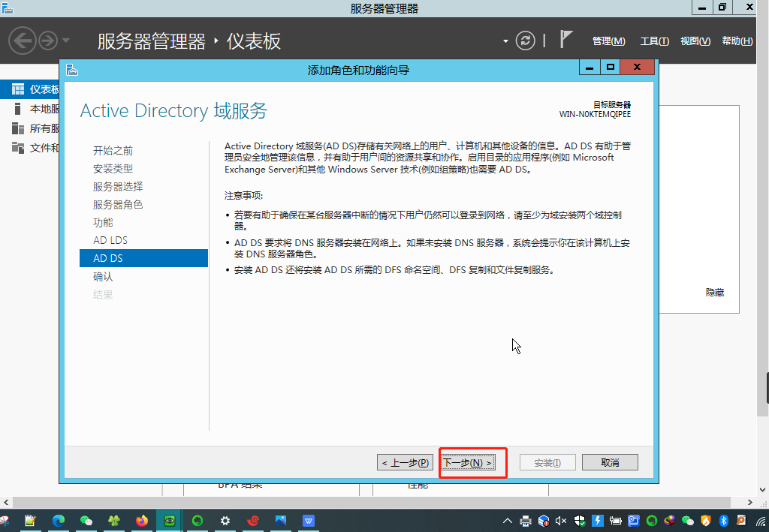Select the highlighted AD DS wizard step
The width and height of the screenshot is (769, 532).
point(143,258)
